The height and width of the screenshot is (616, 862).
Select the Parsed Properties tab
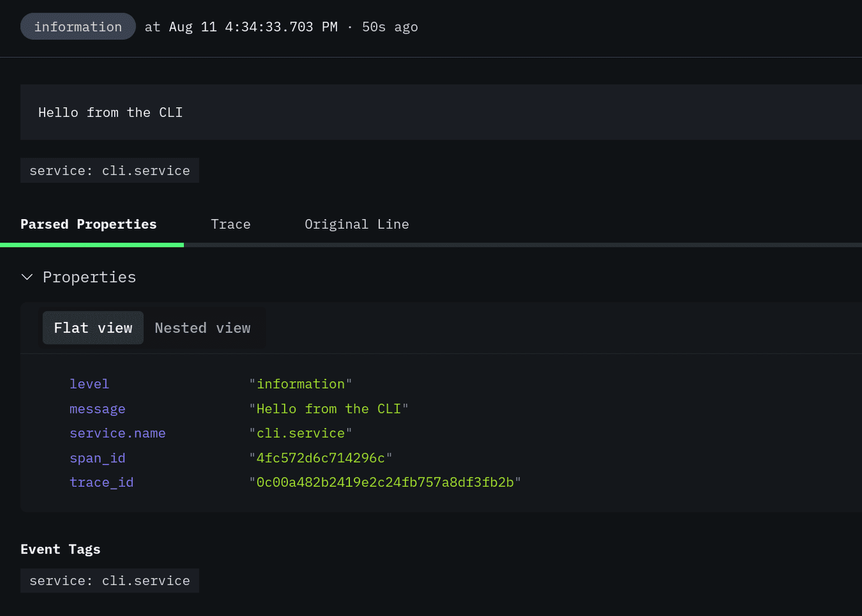[x=88, y=224]
